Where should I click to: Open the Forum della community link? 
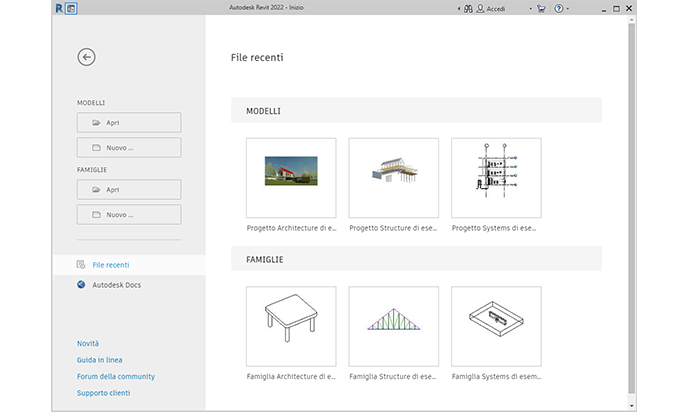(116, 376)
